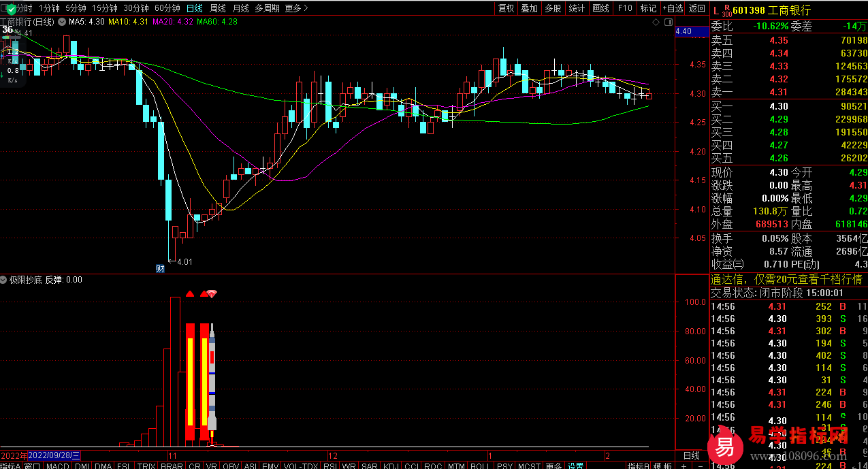868x469 pixels.
Task: Select BRAR indicator tab
Action: [x=171, y=466]
